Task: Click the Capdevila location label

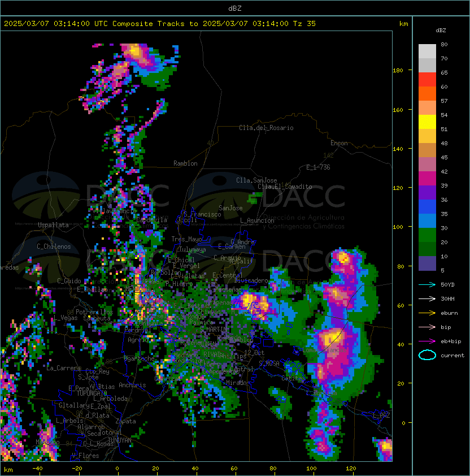Action: click(x=151, y=220)
